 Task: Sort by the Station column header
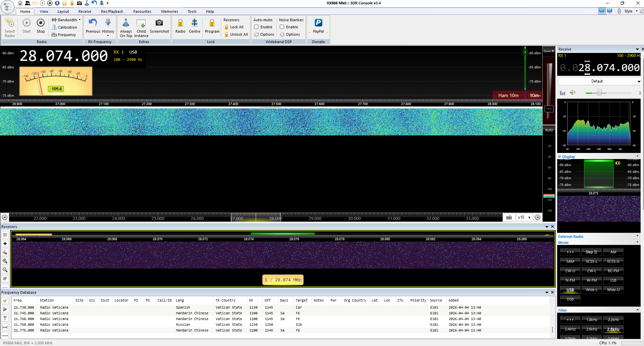[x=55, y=300]
